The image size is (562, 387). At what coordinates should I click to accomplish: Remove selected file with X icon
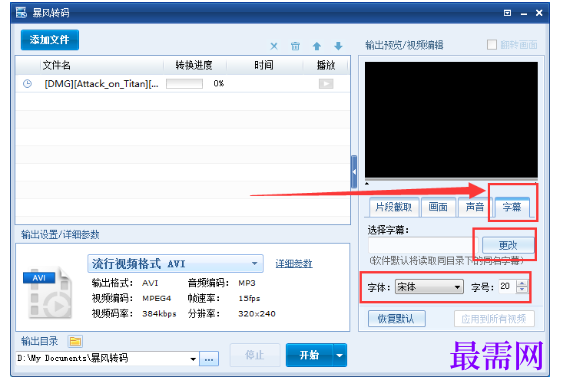274,46
